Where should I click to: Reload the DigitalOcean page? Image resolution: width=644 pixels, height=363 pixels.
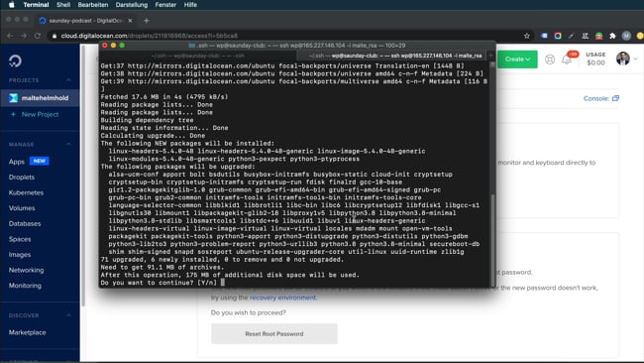pyautogui.click(x=38, y=36)
